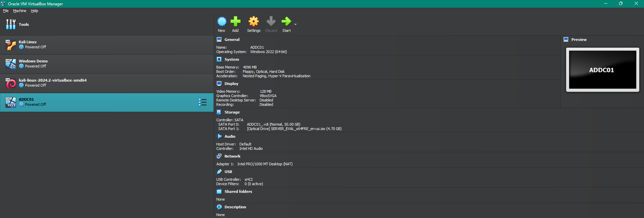Click the New virtual machine icon
The width and height of the screenshot is (644, 218).
[x=222, y=21]
